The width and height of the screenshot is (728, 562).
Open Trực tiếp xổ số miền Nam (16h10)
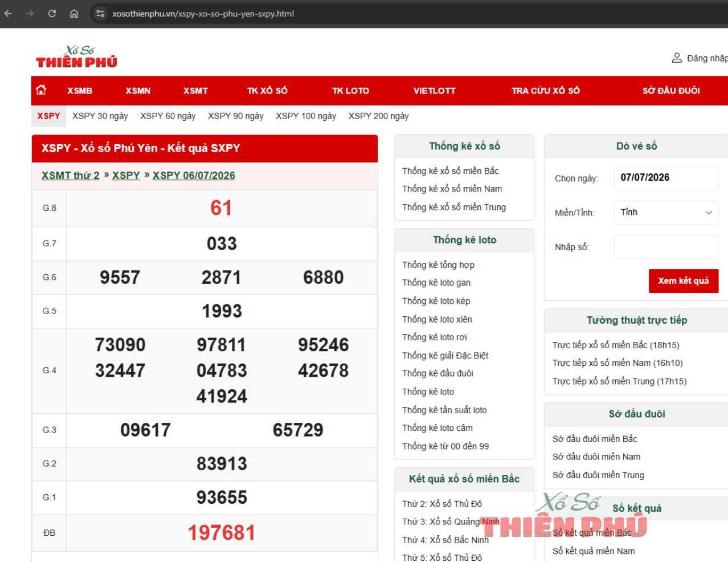(617, 363)
